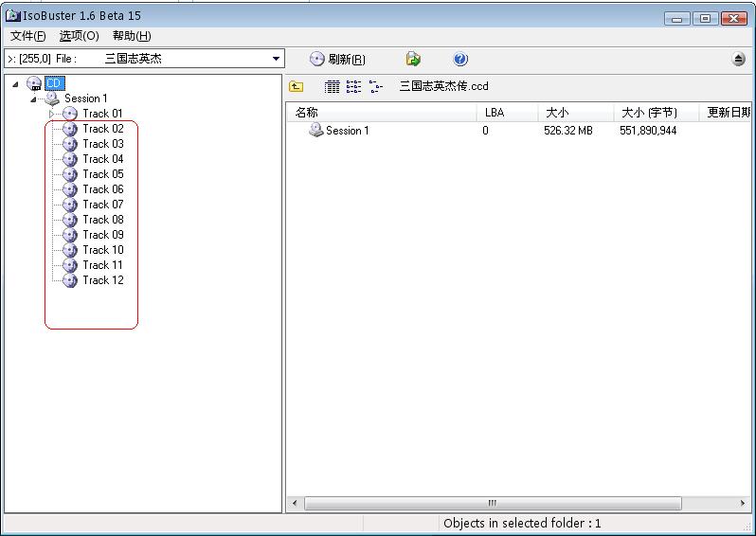Select Session 1 icon in file list
This screenshot has width=756, height=536.
tap(316, 131)
